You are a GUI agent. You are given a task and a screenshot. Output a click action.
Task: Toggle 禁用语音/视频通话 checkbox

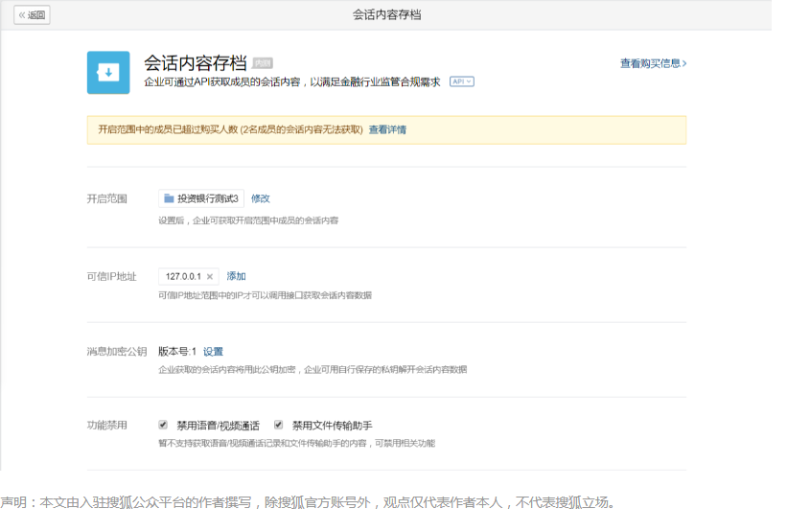point(163,425)
